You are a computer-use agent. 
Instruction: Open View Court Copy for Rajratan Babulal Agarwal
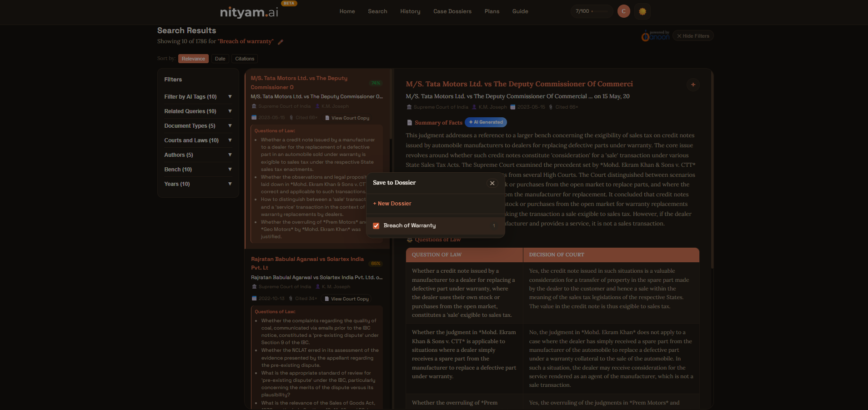point(347,299)
